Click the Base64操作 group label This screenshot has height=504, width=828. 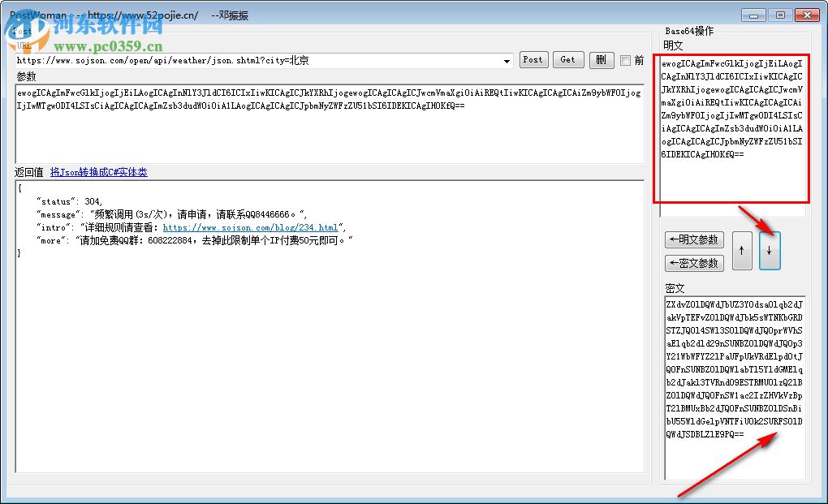pyautogui.click(x=689, y=31)
